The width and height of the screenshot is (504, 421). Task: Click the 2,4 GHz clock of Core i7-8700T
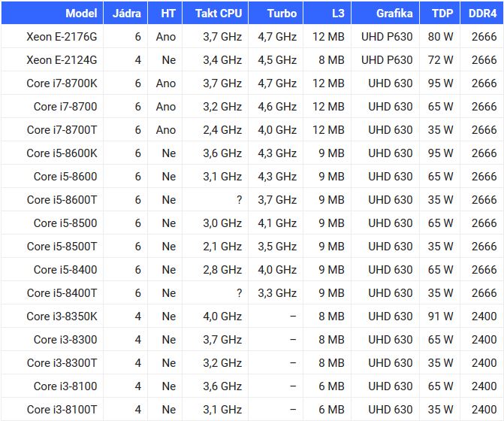pyautogui.click(x=222, y=130)
